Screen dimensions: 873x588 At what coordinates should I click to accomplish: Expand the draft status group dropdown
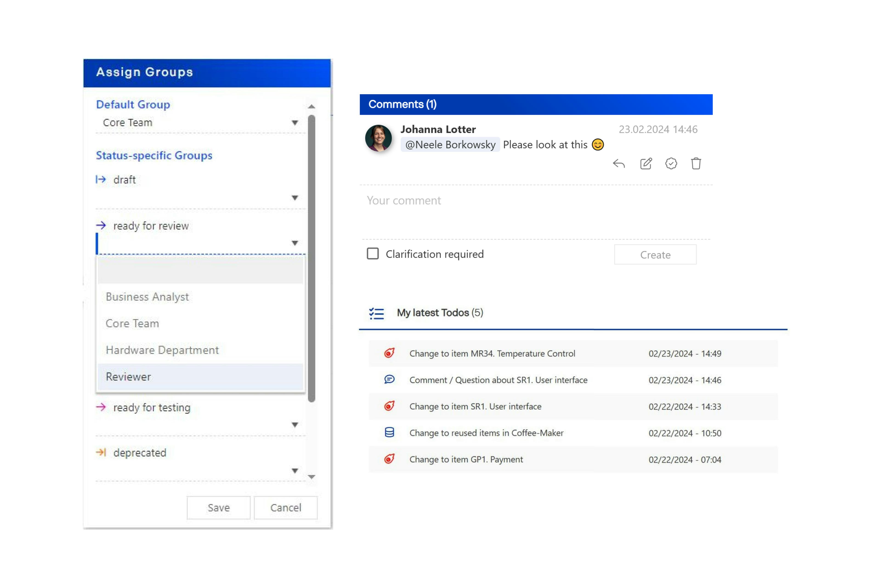click(x=295, y=198)
